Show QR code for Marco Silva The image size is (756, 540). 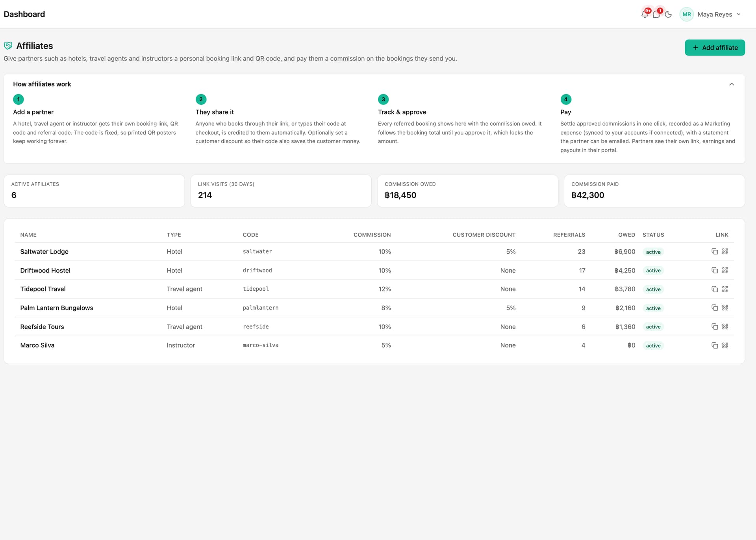tap(725, 345)
